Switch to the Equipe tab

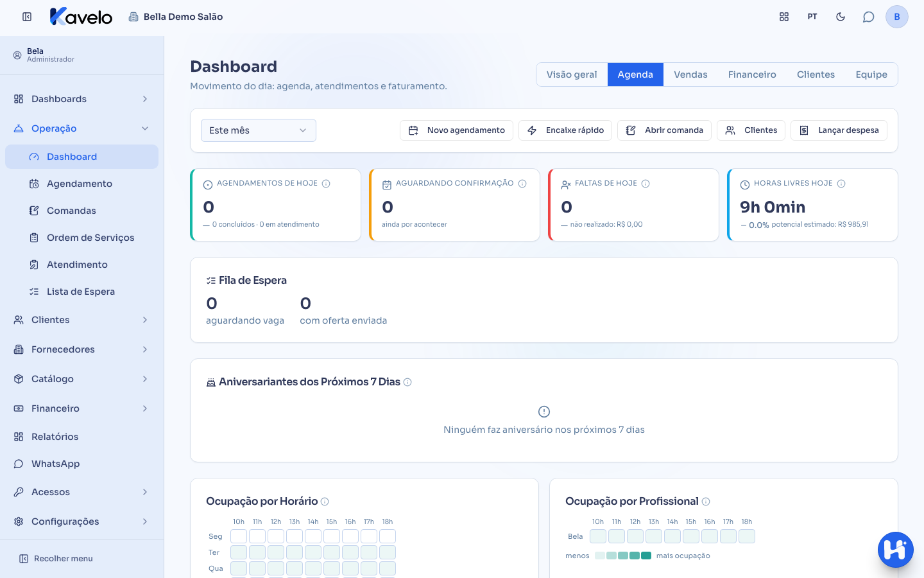point(871,74)
